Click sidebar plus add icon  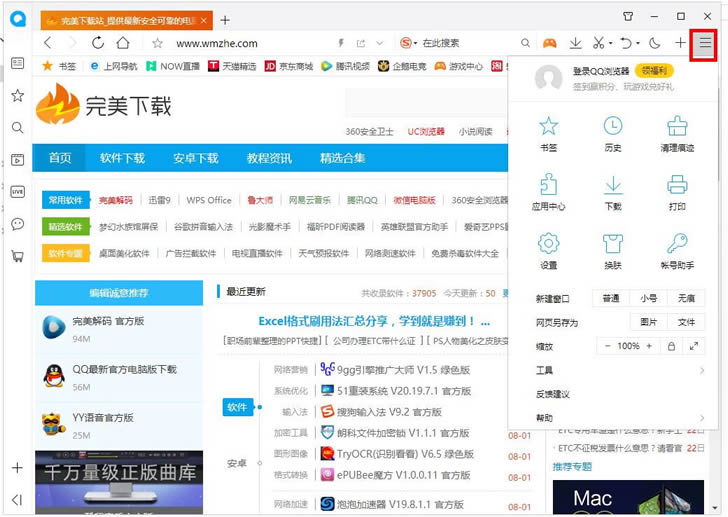pyautogui.click(x=17, y=467)
